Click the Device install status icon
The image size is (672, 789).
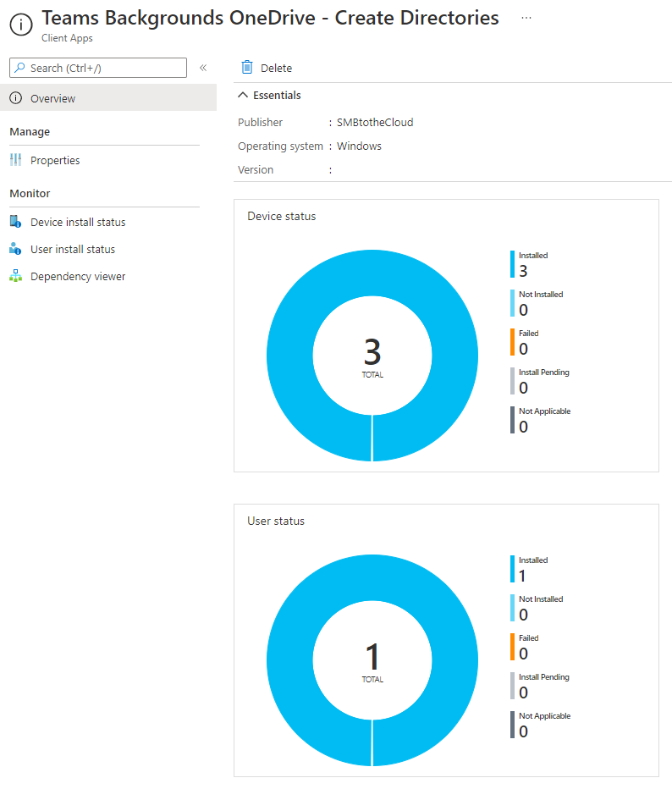15,222
